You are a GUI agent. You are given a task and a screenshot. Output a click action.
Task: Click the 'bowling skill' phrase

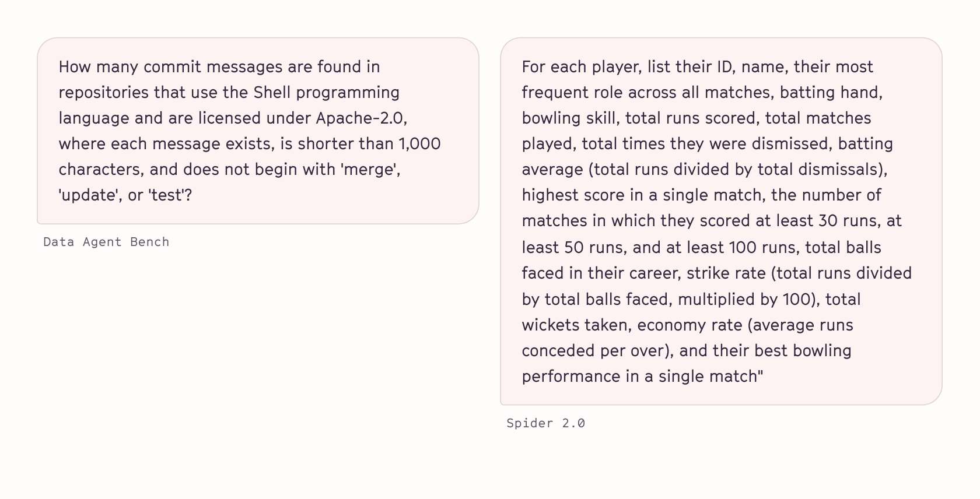coord(569,118)
